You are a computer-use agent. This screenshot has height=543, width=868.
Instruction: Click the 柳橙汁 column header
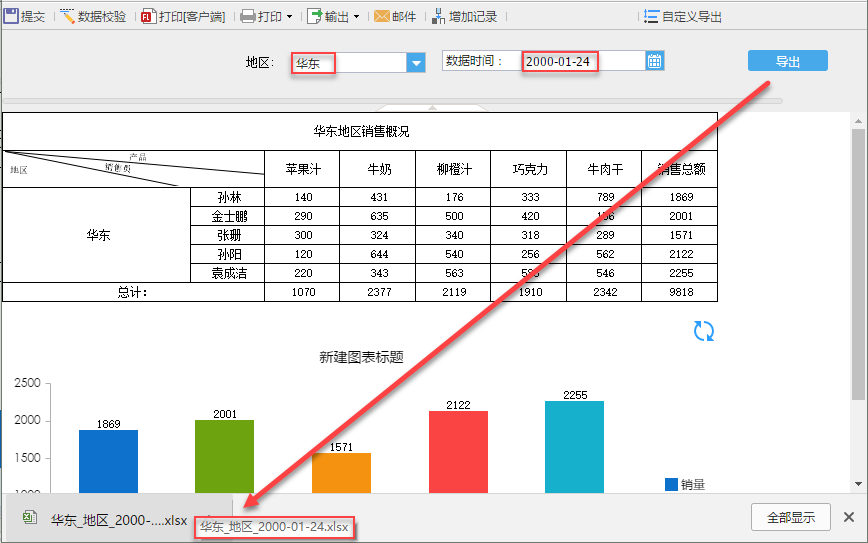[x=453, y=169]
